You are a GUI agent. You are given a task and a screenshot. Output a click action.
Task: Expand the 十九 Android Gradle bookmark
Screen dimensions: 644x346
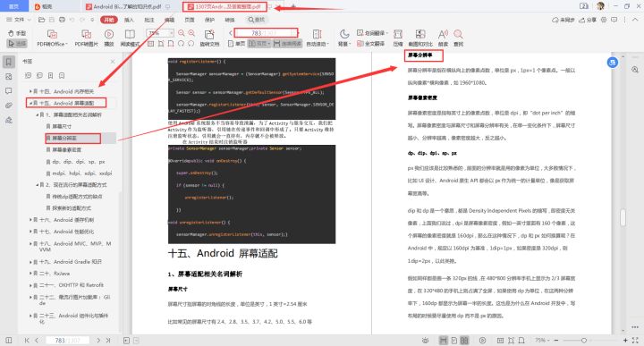[30, 261]
